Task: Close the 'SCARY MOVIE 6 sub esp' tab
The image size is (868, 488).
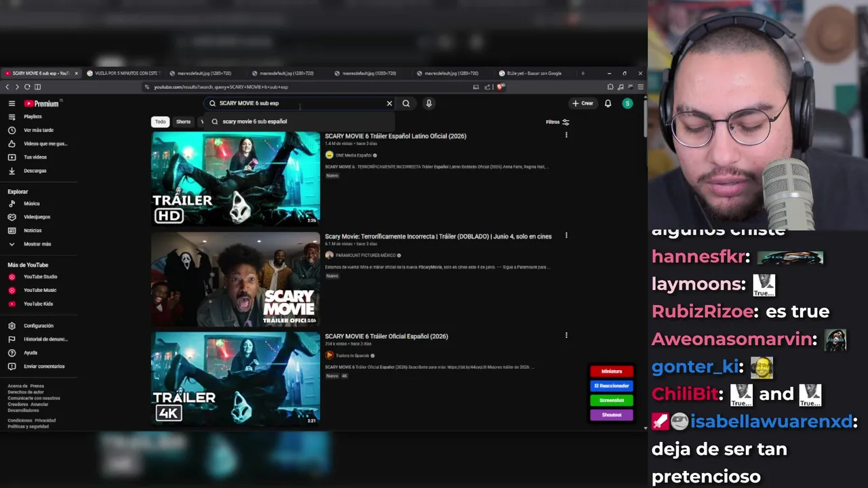Action: pos(76,73)
